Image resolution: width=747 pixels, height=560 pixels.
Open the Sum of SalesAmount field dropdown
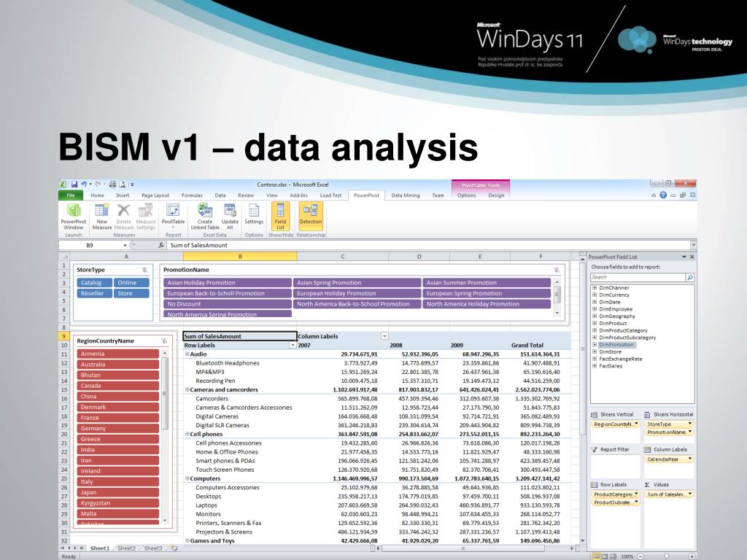(x=690, y=494)
